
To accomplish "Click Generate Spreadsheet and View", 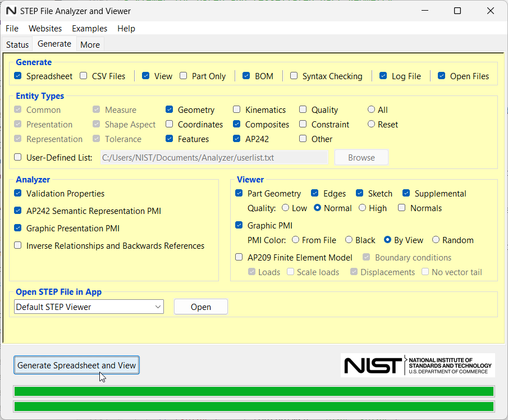I will (76, 365).
